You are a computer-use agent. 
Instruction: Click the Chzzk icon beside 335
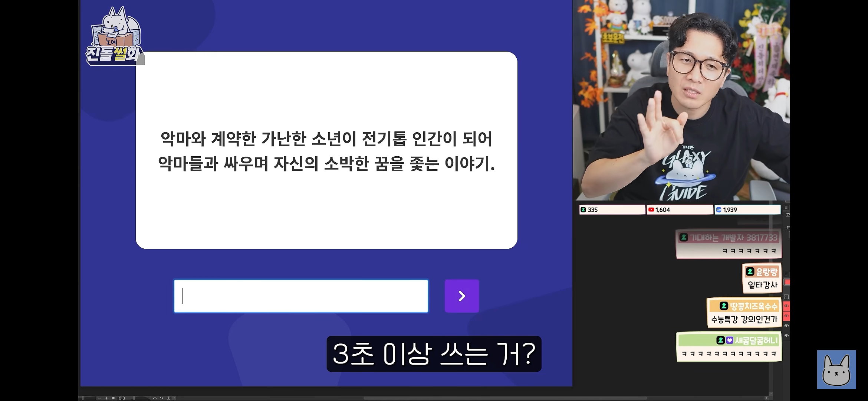(x=583, y=210)
